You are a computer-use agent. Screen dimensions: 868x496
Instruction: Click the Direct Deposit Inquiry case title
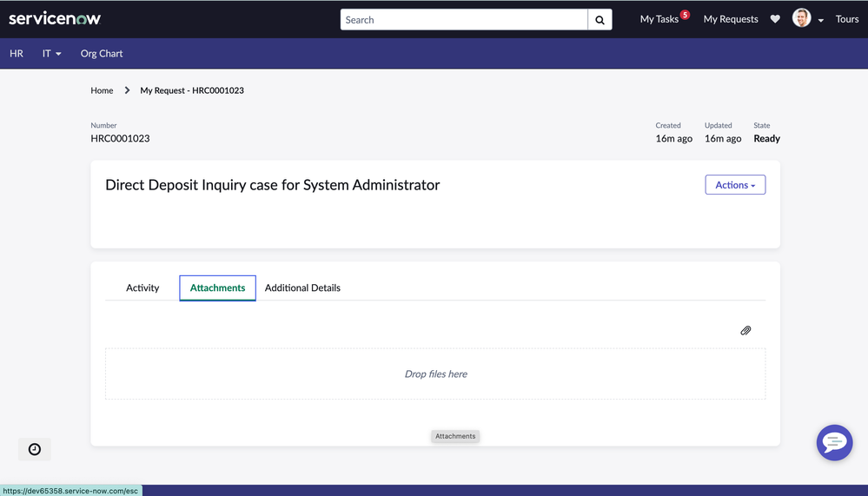point(272,185)
